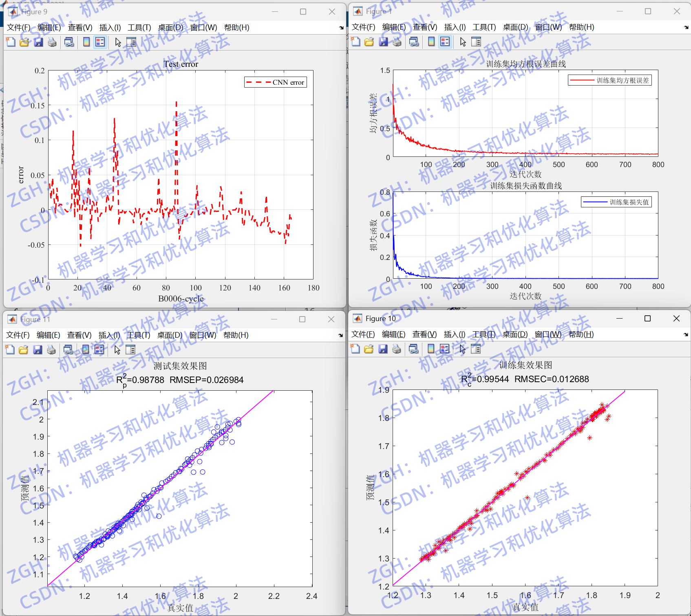This screenshot has height=616, width=691.
Task: Click Link Plot icon in Figure 9
Action: 69,42
